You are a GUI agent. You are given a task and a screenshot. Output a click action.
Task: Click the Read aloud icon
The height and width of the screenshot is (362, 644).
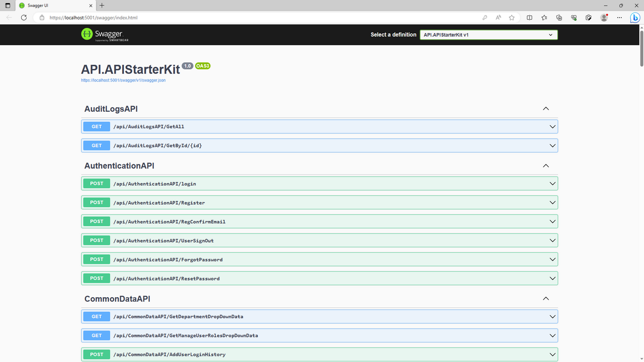tap(498, 18)
